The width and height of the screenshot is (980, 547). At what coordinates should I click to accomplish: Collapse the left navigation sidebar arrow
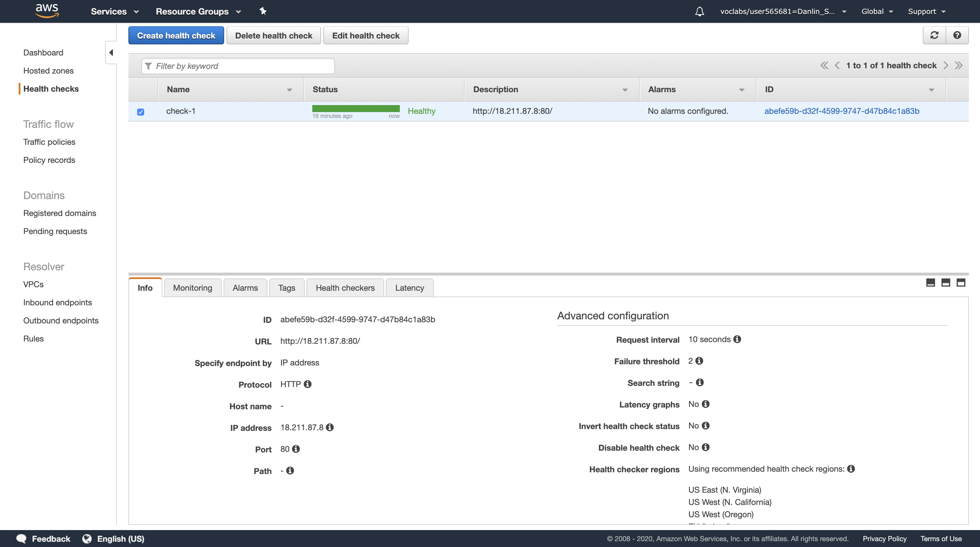(111, 53)
